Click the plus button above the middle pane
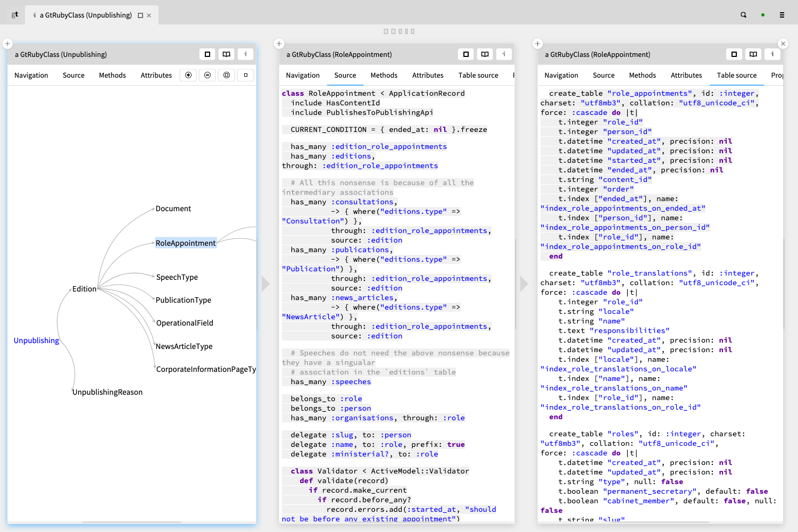 click(x=279, y=44)
